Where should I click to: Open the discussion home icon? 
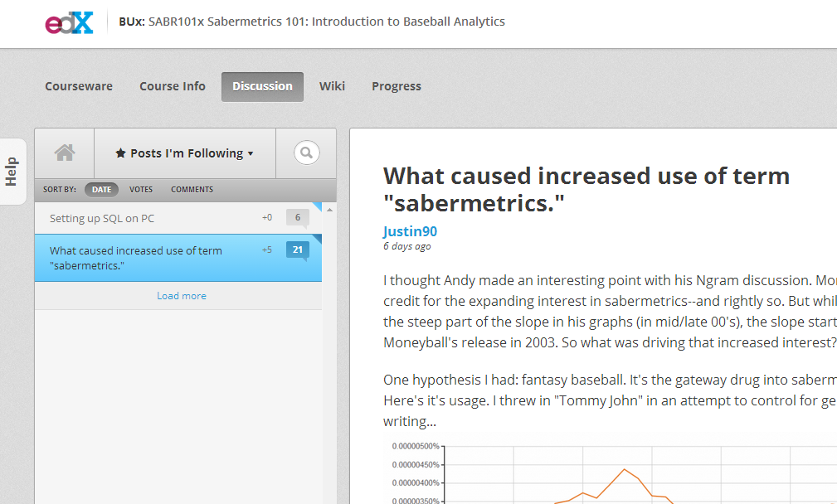(x=65, y=153)
